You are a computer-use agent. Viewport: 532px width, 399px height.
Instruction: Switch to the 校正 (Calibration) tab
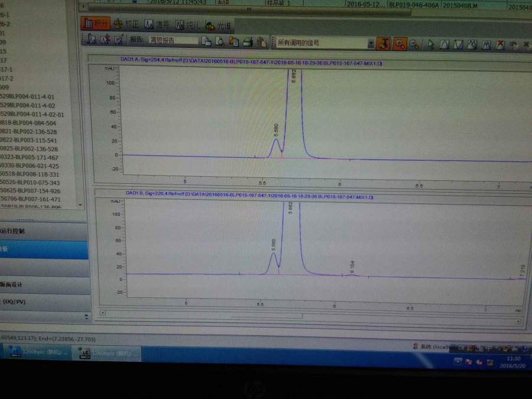[x=126, y=24]
